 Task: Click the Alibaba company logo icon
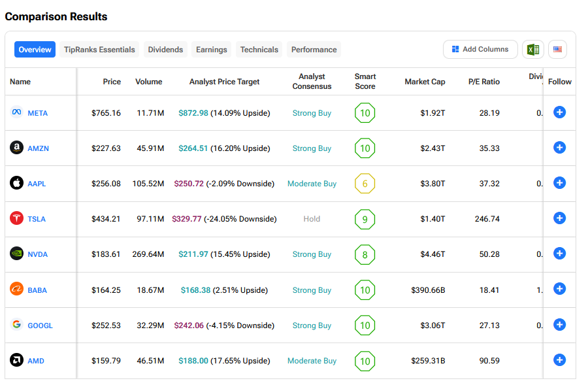pyautogui.click(x=16, y=289)
